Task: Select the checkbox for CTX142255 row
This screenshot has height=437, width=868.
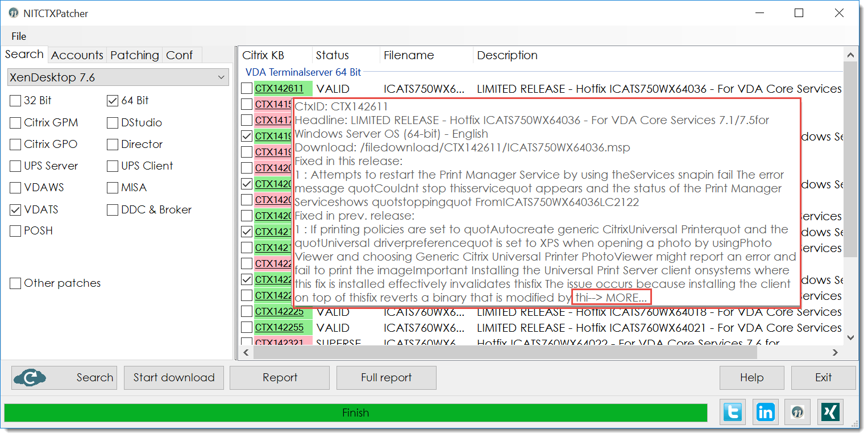Action: (x=247, y=328)
